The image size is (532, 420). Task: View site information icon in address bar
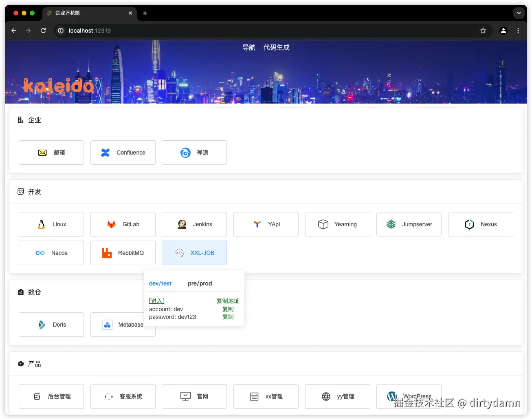click(x=61, y=31)
